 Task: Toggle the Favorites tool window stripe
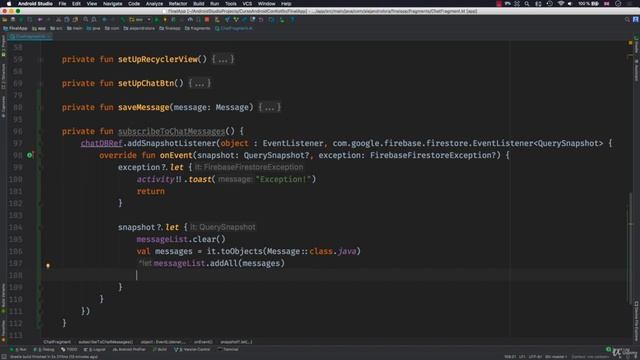click(x=3, y=330)
